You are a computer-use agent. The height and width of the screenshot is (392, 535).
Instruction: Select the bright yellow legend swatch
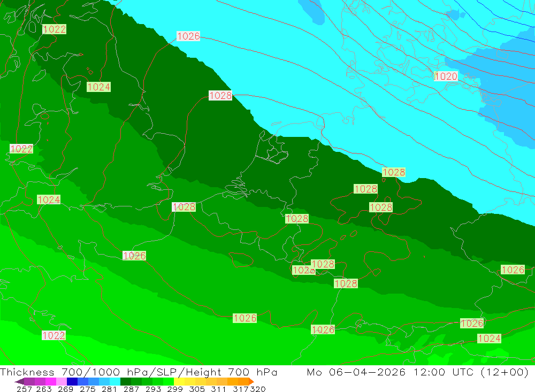point(179,381)
